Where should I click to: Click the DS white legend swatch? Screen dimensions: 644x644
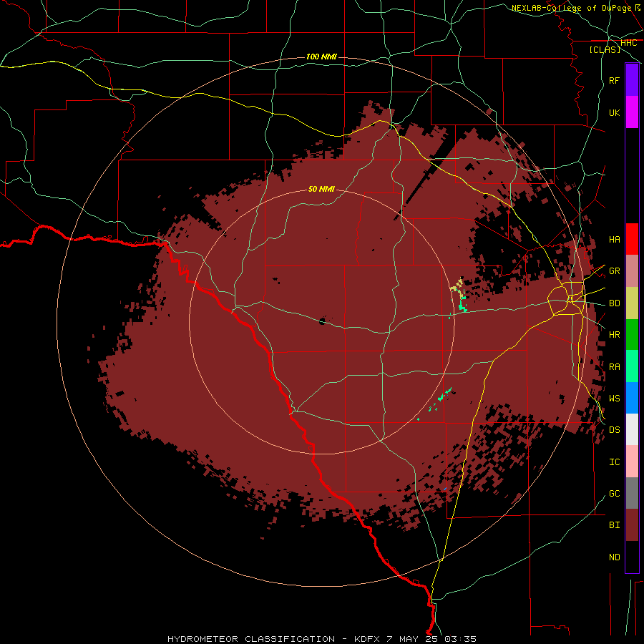coord(632,429)
